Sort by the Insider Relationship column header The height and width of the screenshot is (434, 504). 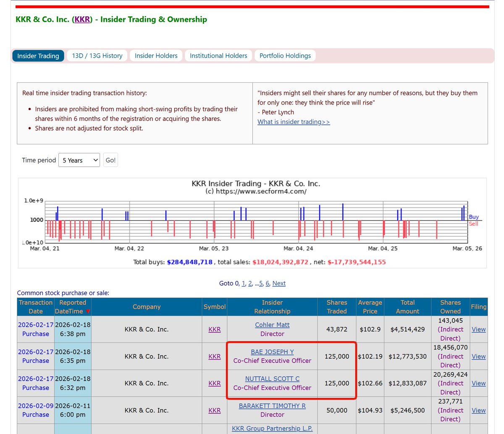tap(272, 307)
